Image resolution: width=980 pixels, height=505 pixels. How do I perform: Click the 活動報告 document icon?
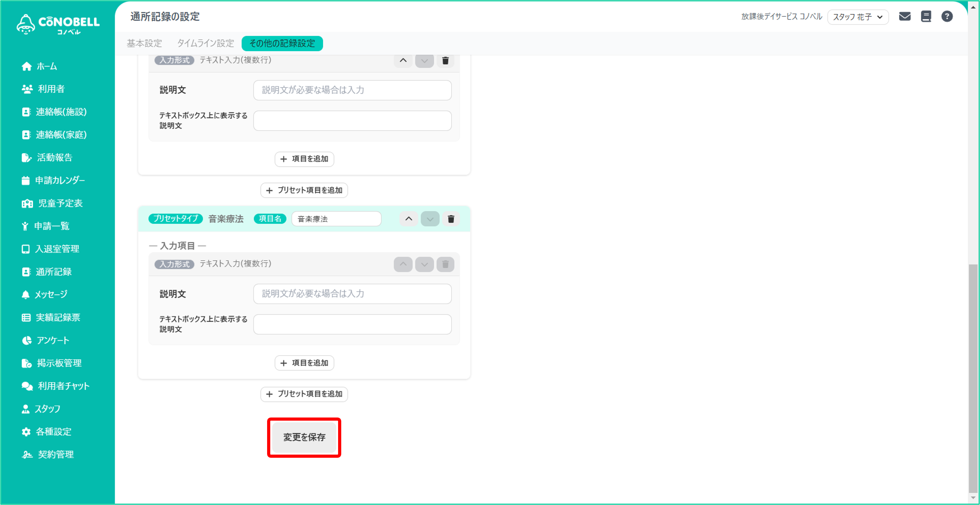(26, 158)
